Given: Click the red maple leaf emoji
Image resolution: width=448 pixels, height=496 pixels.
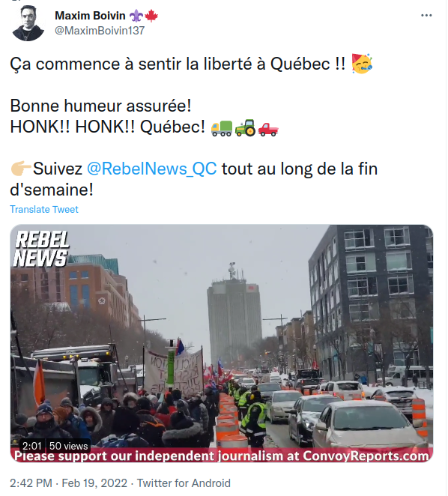Looking at the screenshot, I should coord(151,16).
